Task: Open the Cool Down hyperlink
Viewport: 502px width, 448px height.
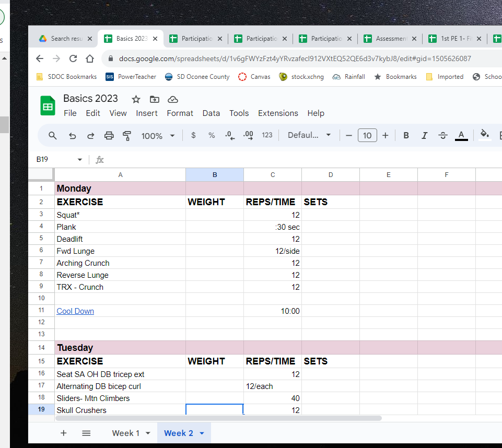Action: pos(75,311)
